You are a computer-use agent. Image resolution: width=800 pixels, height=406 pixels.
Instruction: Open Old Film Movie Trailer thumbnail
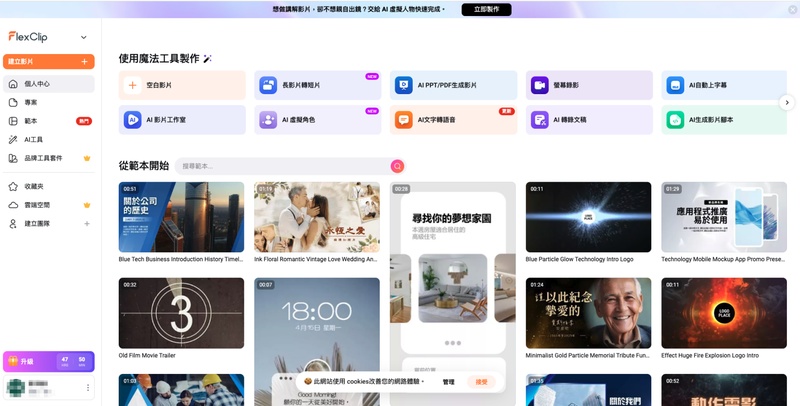[181, 313]
